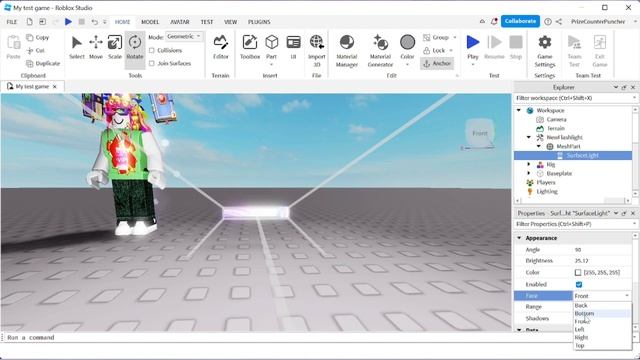
Task: Switch to the AVATAR ribbon tab
Action: [x=180, y=22]
